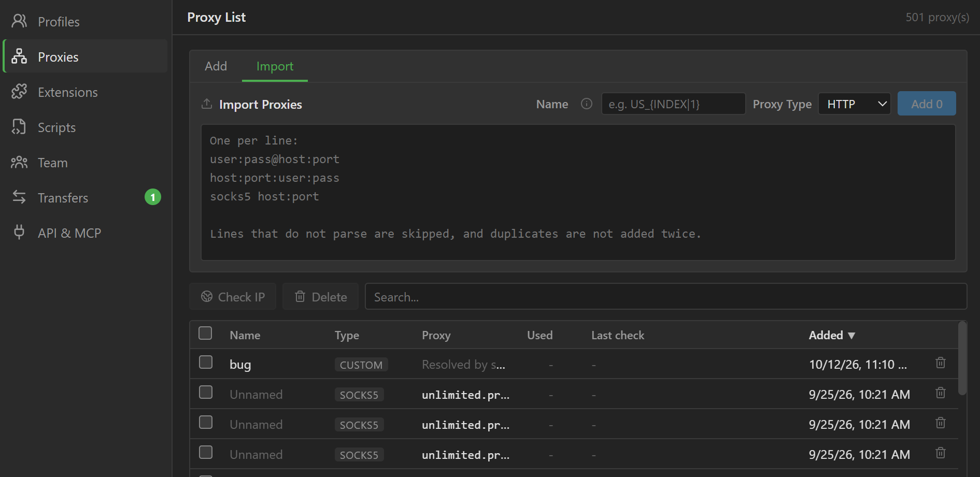Click the 'Resolved by s...' proxy cell
The width and height of the screenshot is (980, 477).
pyautogui.click(x=463, y=365)
